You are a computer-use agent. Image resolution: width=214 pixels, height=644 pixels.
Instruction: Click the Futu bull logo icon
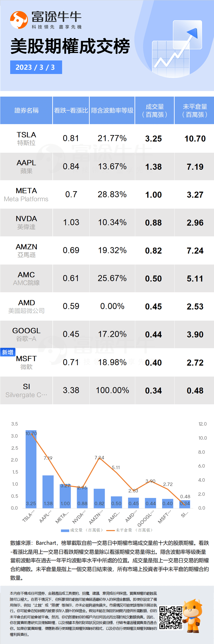[19, 20]
